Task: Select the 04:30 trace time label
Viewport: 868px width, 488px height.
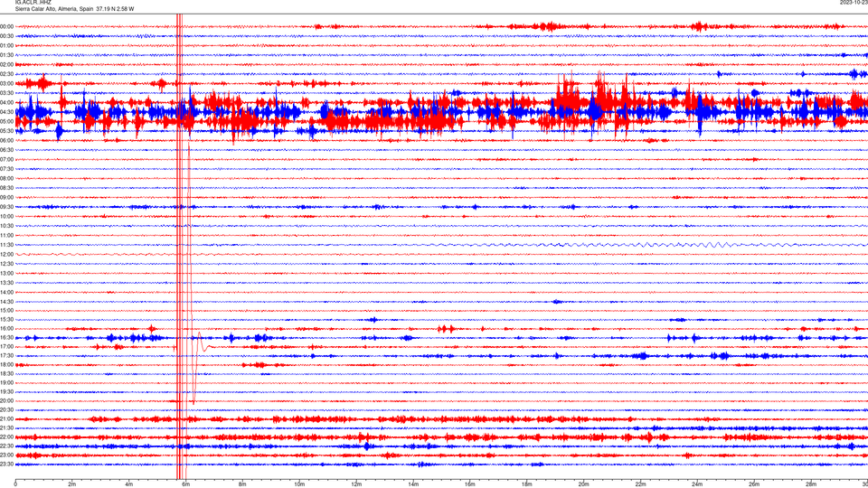Action: 6,112
